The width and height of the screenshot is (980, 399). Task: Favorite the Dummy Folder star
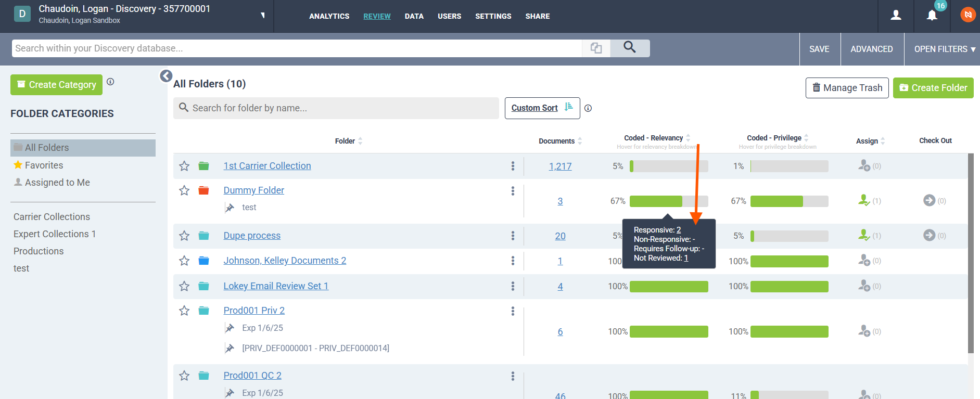pyautogui.click(x=184, y=190)
